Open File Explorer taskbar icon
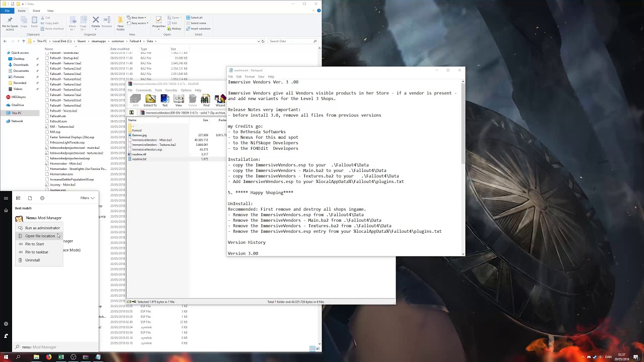 tap(36, 357)
